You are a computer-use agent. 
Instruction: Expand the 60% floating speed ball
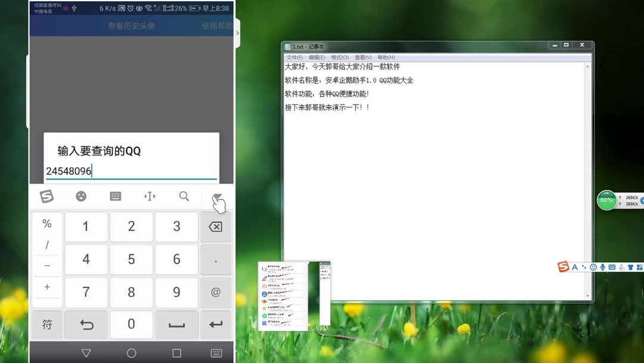pyautogui.click(x=606, y=200)
